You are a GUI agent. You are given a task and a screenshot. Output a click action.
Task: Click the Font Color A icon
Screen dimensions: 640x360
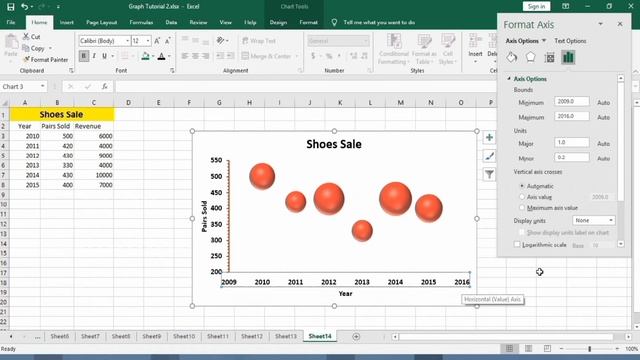click(x=162, y=56)
